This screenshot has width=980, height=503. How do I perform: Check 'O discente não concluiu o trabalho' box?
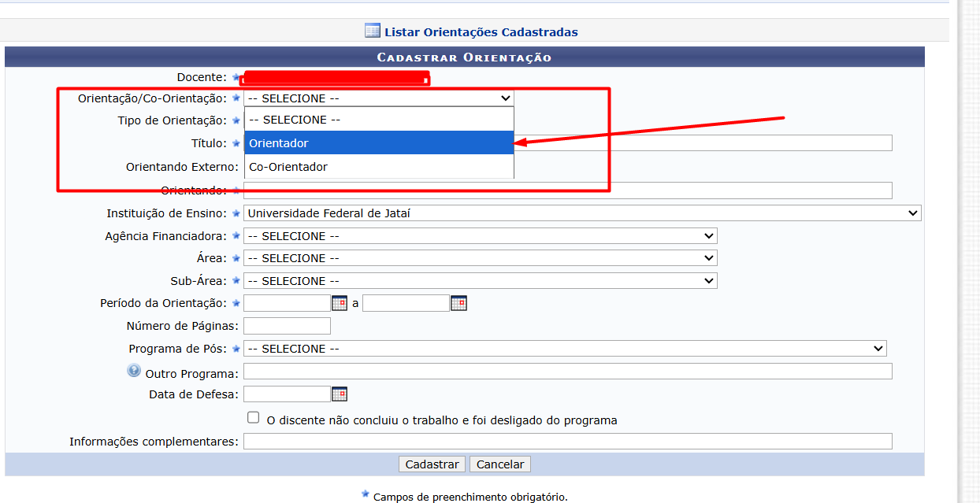point(253,417)
